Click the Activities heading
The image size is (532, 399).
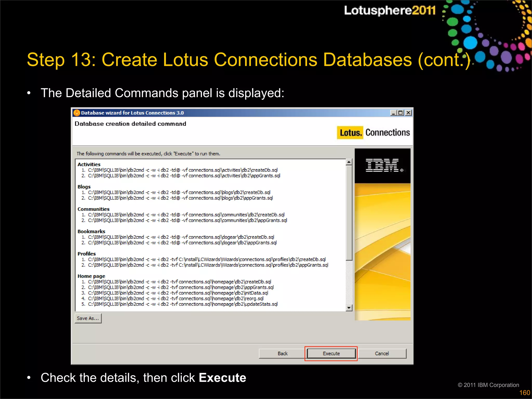(89, 164)
